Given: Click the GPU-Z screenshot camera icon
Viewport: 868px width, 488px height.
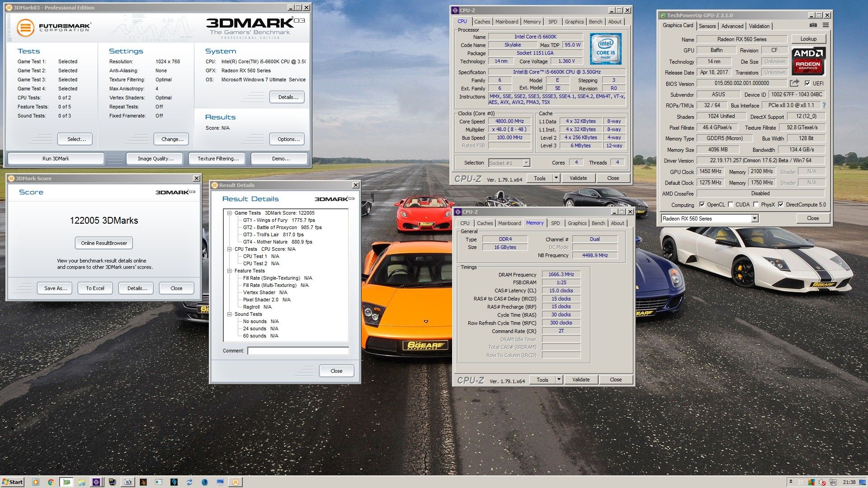Looking at the screenshot, I should coord(813,25).
